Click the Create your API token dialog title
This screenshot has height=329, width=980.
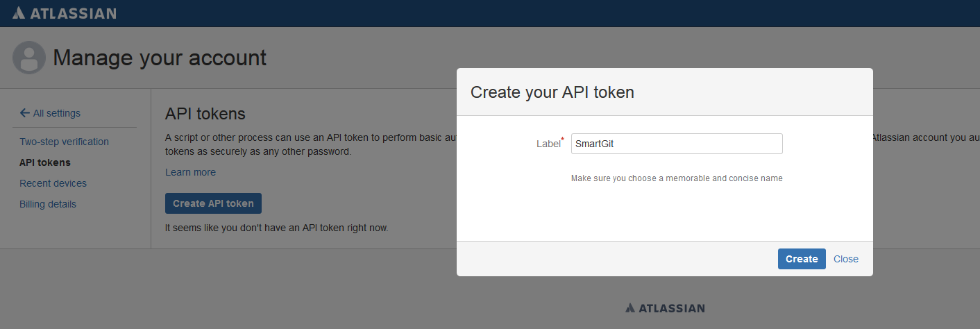pos(552,92)
